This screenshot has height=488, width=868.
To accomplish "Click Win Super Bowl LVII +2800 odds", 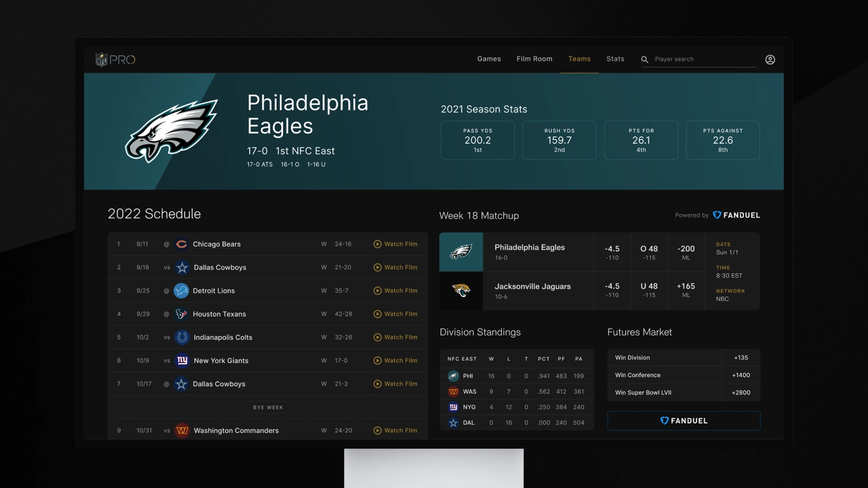I will click(741, 393).
